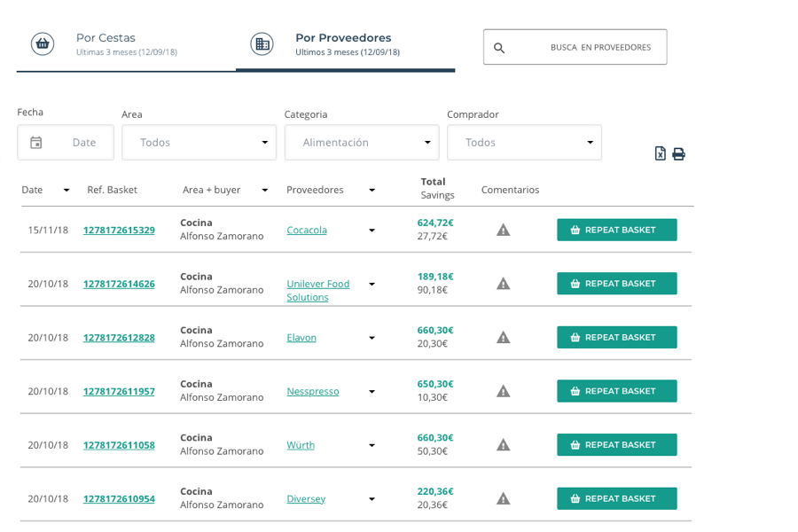Click the building icon beside Por Proveedores
This screenshot has height=532, width=798.
pos(262,43)
